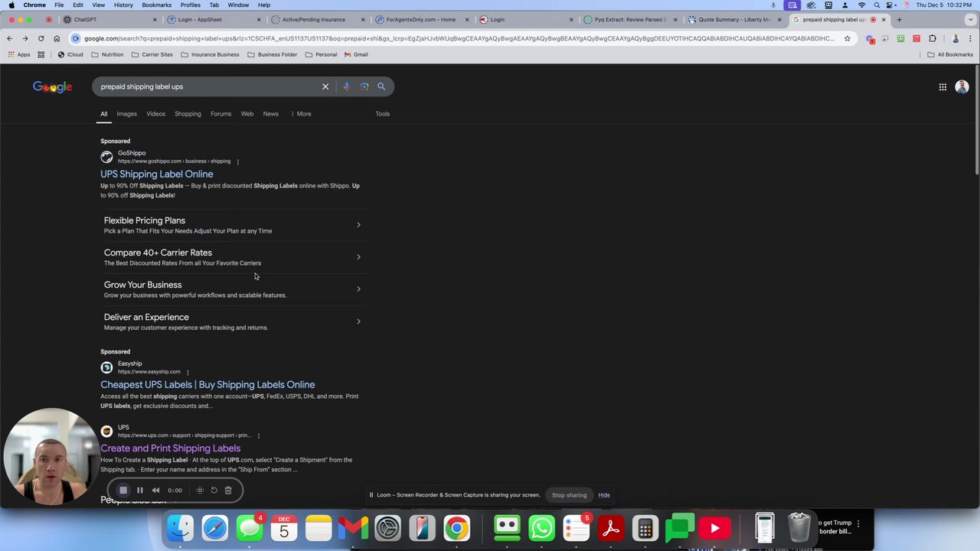The height and width of the screenshot is (551, 980).
Task: Open the Chrome extensions puzzle icon
Action: click(932, 38)
